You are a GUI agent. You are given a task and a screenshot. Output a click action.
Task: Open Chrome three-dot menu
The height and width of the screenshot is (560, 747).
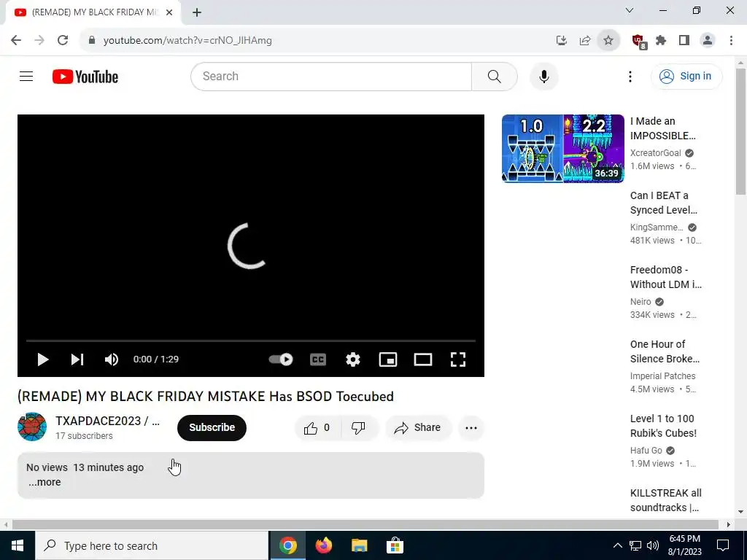click(x=731, y=41)
